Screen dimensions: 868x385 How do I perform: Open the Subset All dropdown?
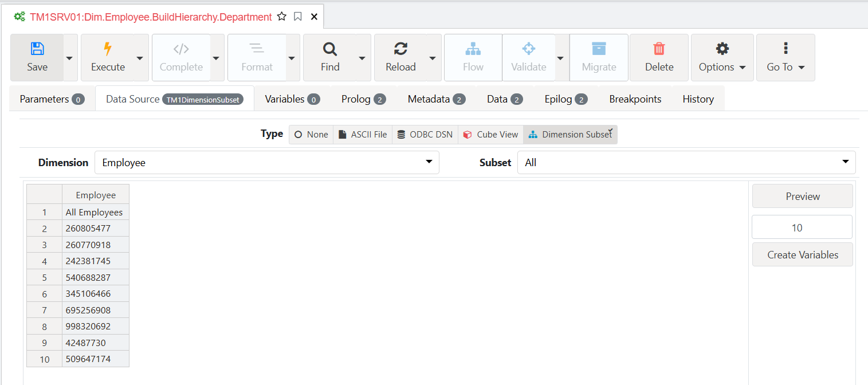tap(686, 163)
